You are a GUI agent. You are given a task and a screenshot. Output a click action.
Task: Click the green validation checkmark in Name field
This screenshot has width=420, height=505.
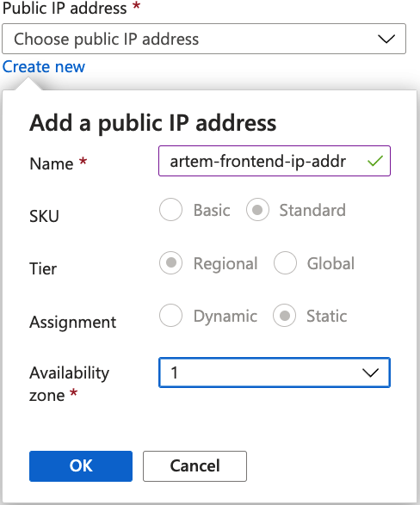coord(375,161)
